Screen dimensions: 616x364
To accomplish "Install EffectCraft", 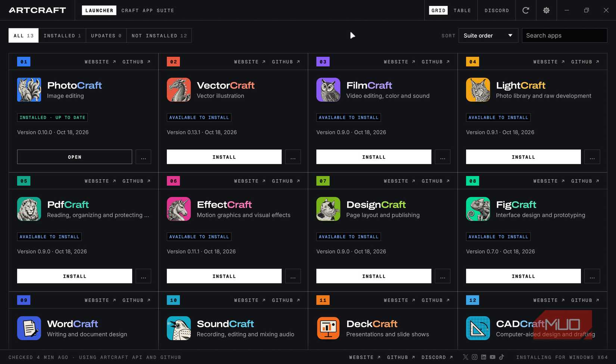I will pos(224,276).
